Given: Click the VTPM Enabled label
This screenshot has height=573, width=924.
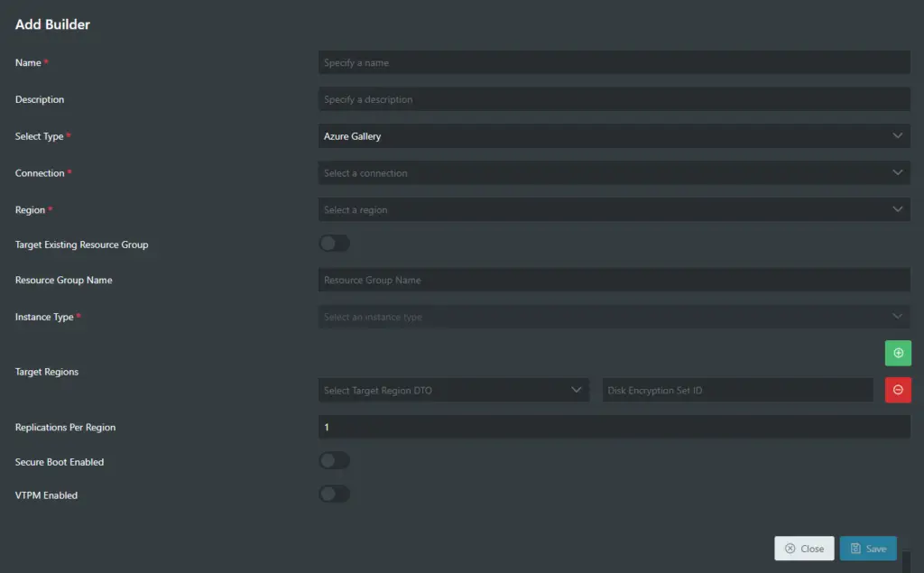Looking at the screenshot, I should (46, 495).
